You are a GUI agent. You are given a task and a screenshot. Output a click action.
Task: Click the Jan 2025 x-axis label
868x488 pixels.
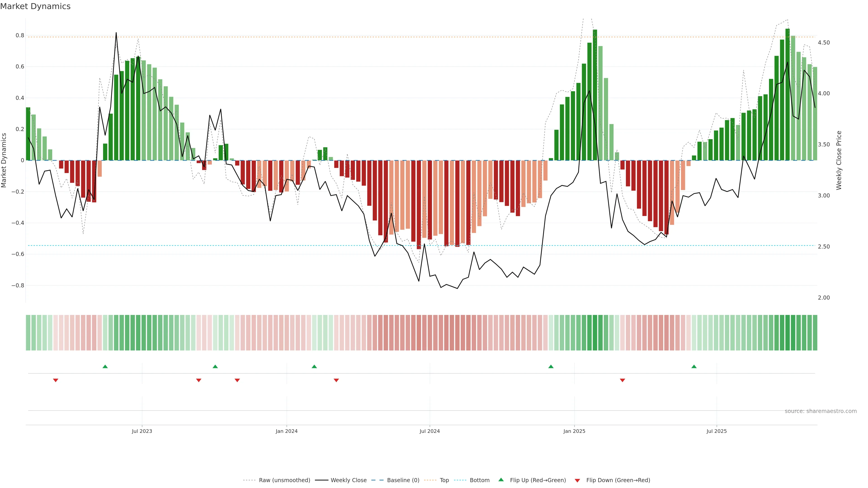(x=574, y=431)
